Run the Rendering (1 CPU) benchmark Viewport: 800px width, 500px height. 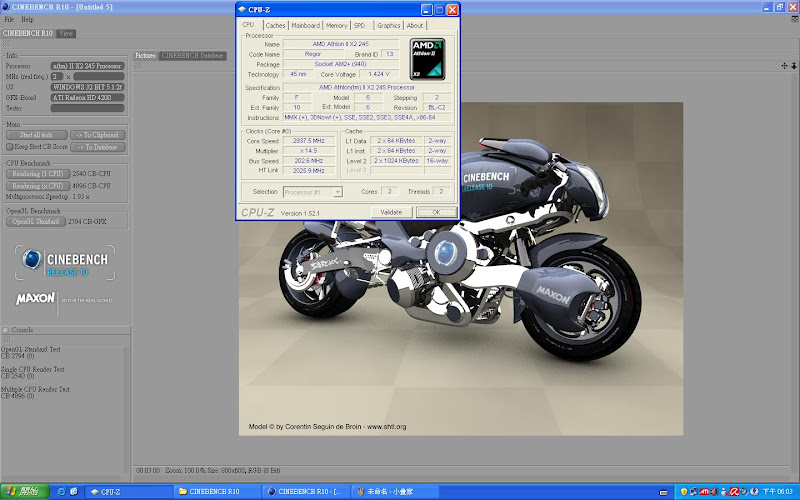(38, 174)
